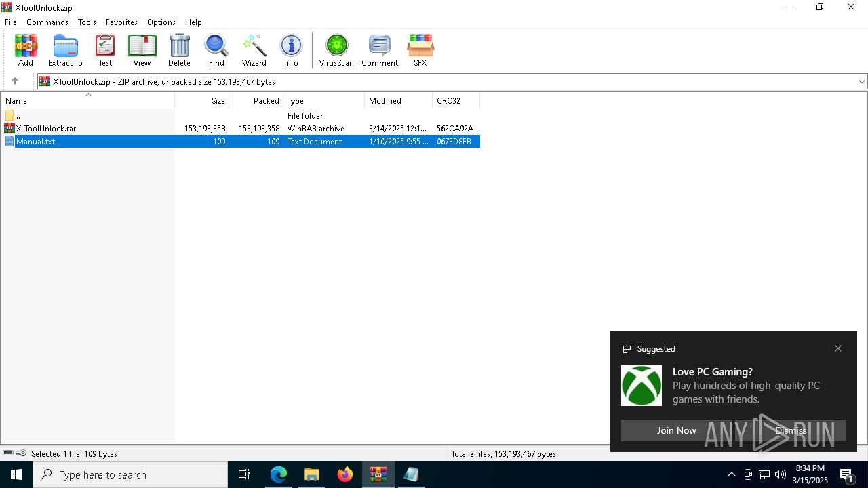
Task: Open the Help menu
Action: click(x=193, y=22)
